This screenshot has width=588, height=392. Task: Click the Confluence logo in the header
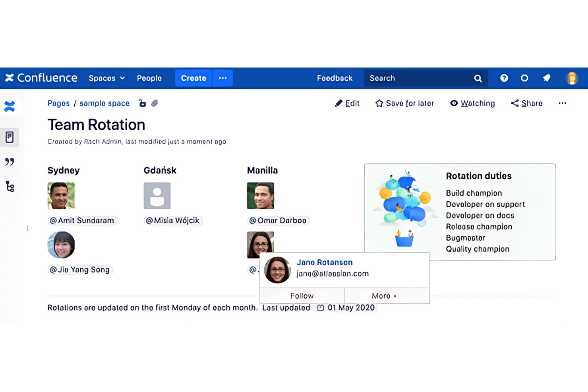(41, 78)
